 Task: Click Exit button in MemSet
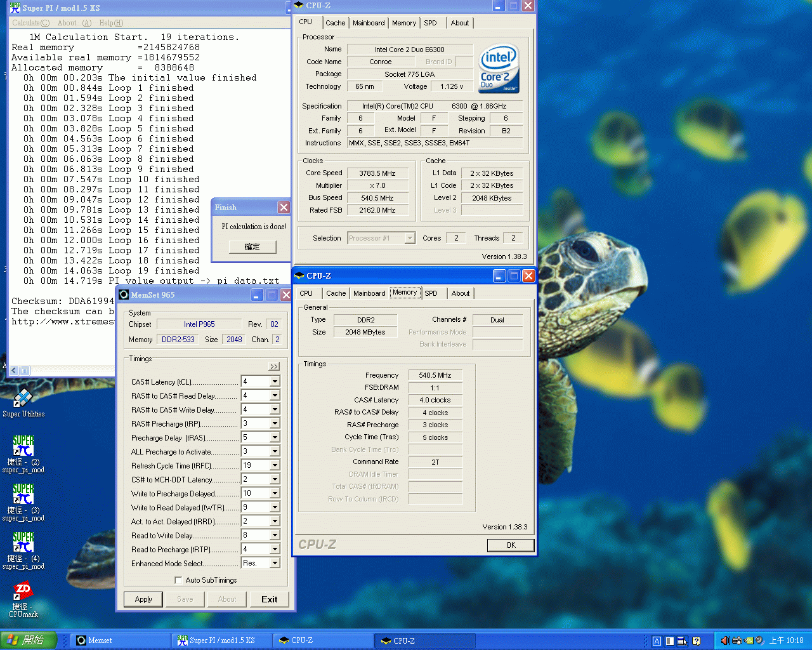click(x=269, y=599)
